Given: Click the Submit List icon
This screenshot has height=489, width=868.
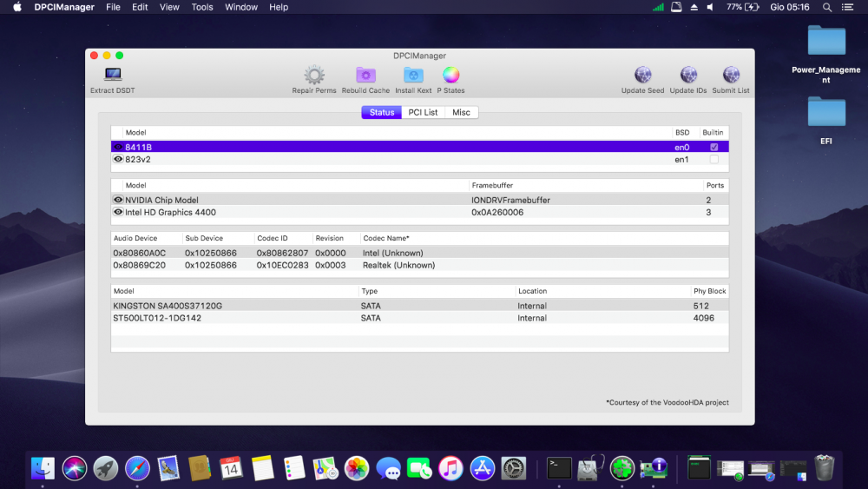Looking at the screenshot, I should [731, 76].
